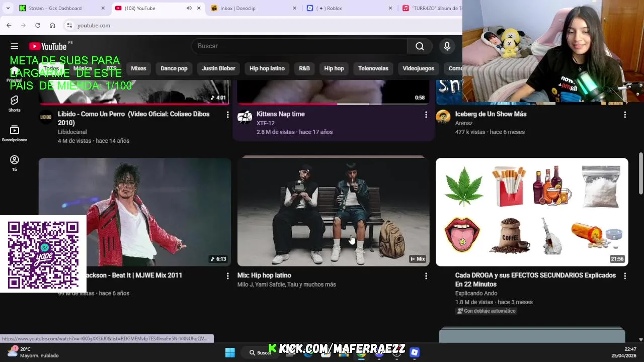Screen dimensions: 644x362
Task: Select the Justin Bieber filter chip
Action: click(x=218, y=68)
